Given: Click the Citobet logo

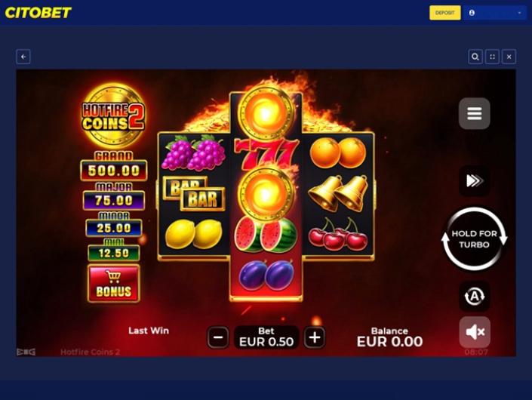Looking at the screenshot, I should coord(38,13).
